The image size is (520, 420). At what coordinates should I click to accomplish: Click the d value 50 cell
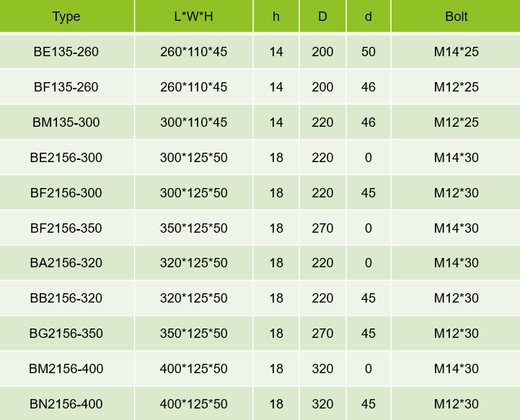coord(369,52)
